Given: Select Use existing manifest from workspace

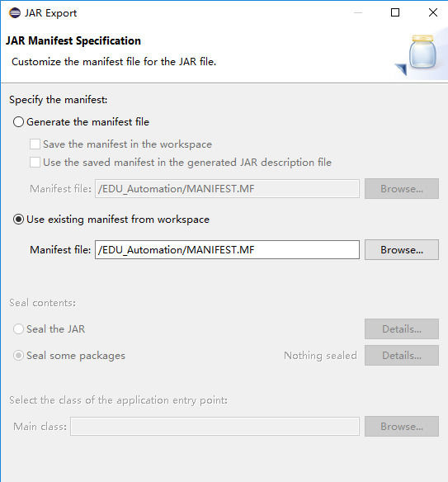Looking at the screenshot, I should pyautogui.click(x=18, y=220).
